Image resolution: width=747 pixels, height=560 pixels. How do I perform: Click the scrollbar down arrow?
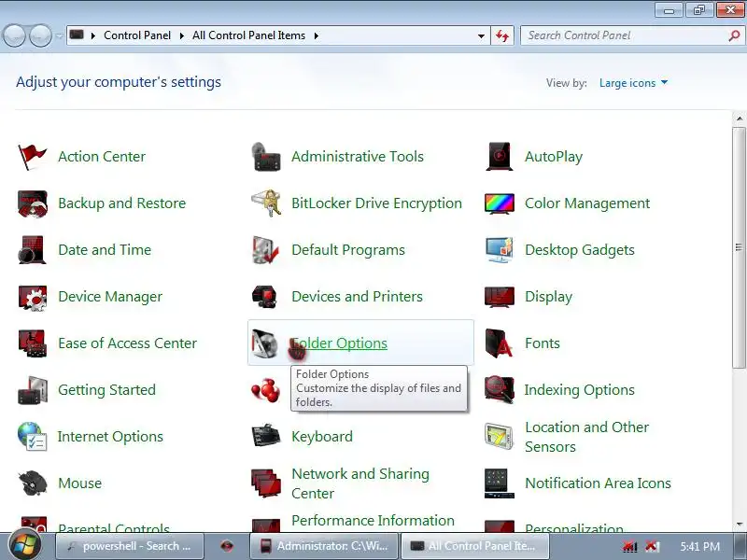tap(740, 525)
